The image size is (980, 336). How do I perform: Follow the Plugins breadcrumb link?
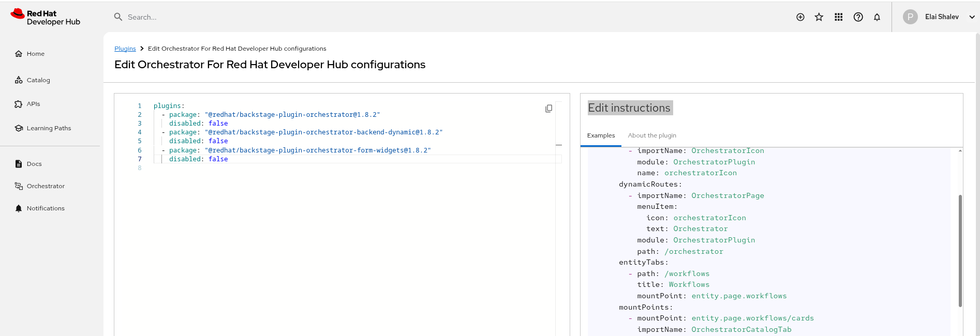125,49
